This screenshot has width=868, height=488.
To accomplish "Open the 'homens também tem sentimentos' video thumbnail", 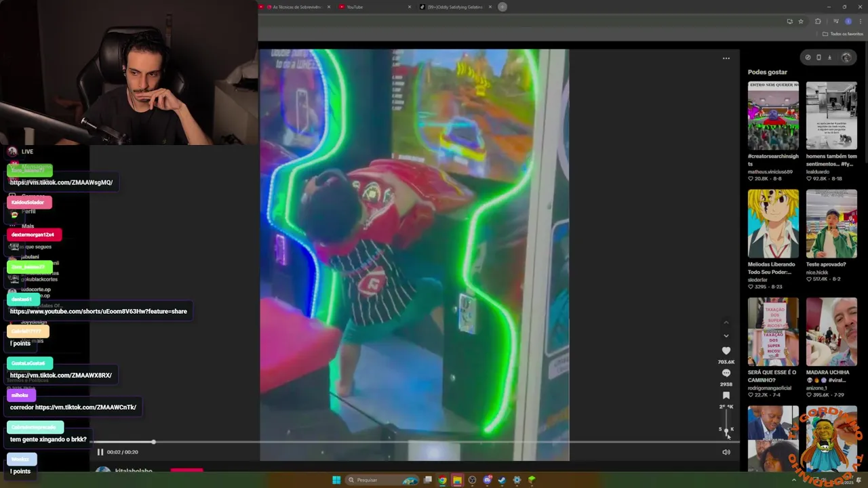I will (x=831, y=115).
